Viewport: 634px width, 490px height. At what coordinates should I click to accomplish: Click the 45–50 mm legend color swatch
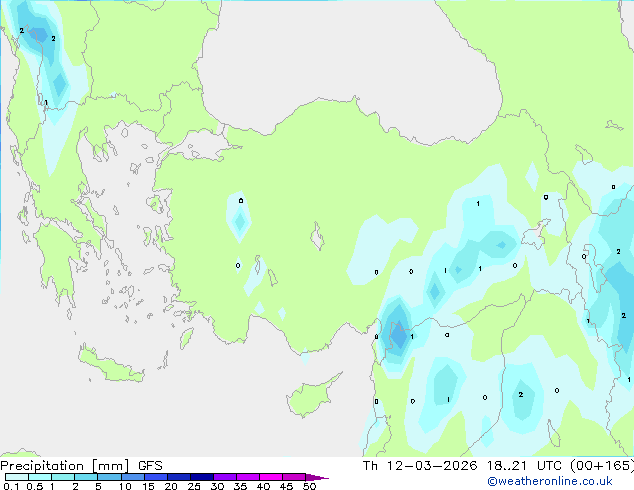(x=294, y=477)
